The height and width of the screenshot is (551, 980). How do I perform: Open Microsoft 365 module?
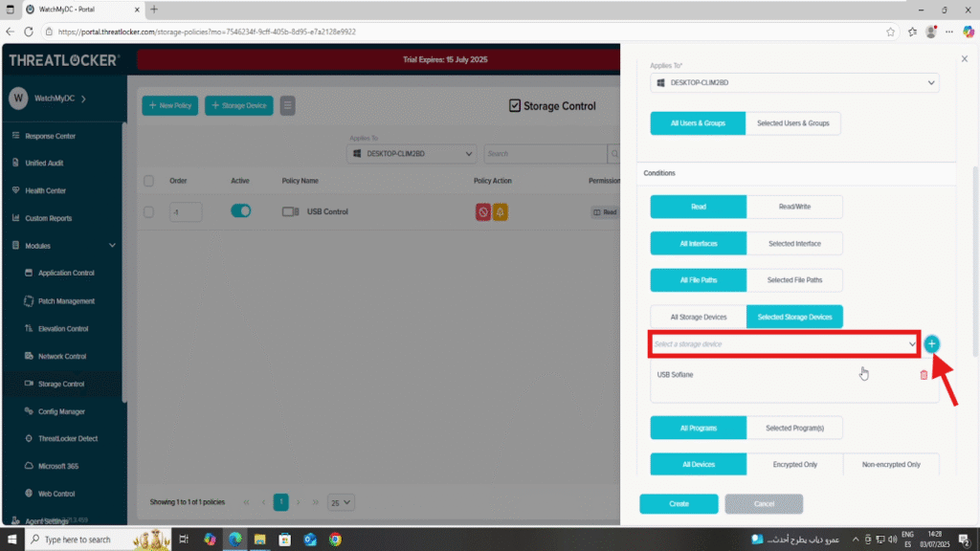click(57, 466)
